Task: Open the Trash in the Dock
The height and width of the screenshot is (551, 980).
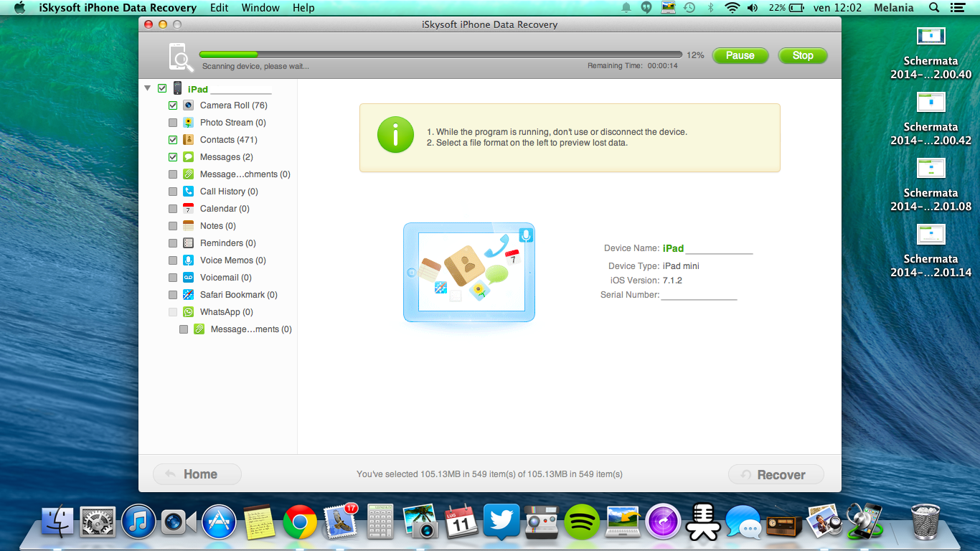Action: click(x=924, y=521)
